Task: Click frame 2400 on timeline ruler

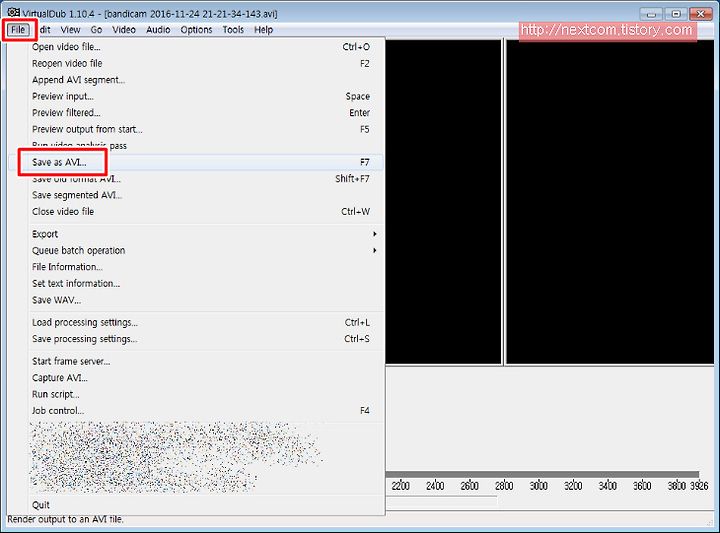Action: (x=435, y=486)
